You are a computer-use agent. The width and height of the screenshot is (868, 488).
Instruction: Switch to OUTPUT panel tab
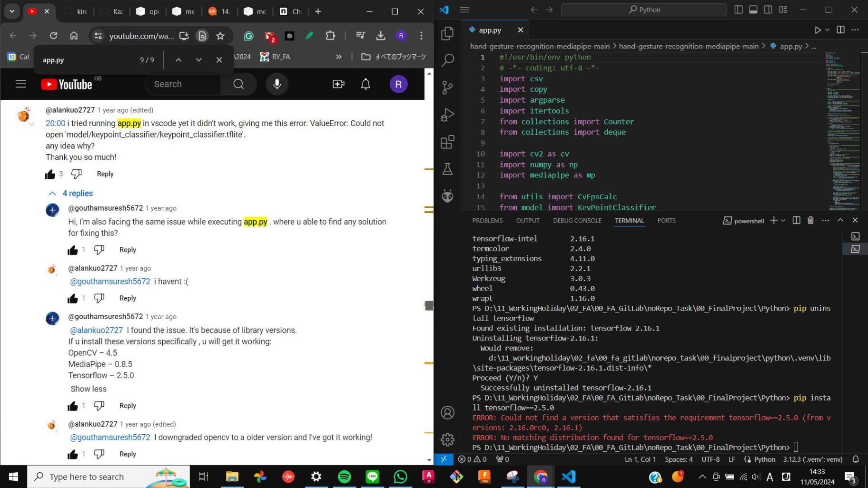coord(528,221)
